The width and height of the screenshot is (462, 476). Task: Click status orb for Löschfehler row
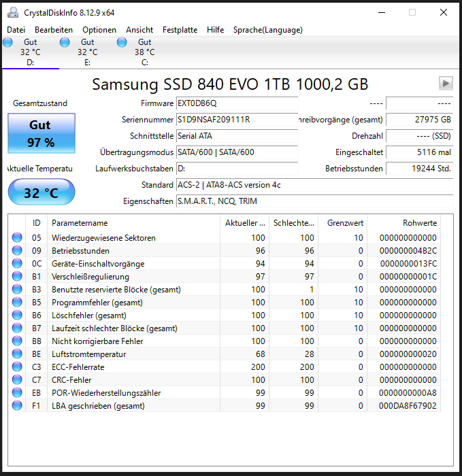click(x=17, y=315)
